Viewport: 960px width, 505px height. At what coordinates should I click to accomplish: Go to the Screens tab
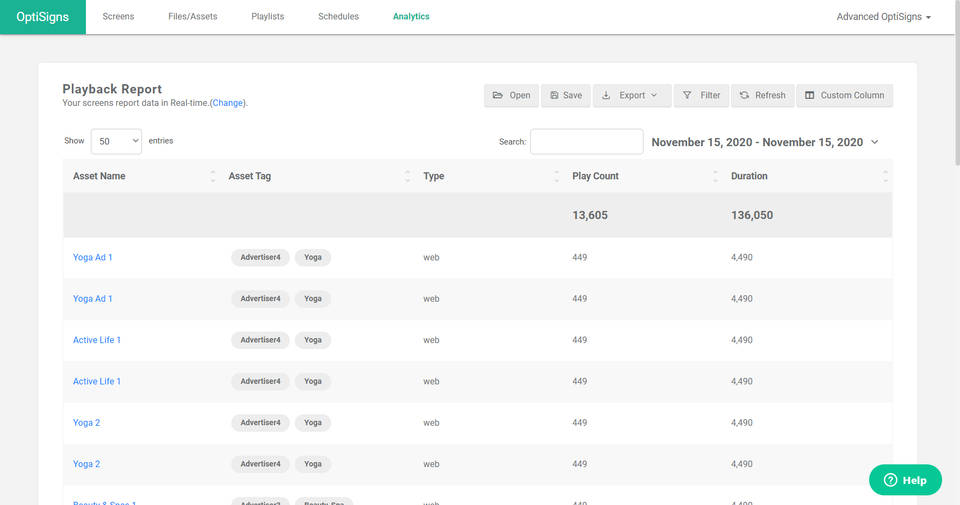(118, 17)
